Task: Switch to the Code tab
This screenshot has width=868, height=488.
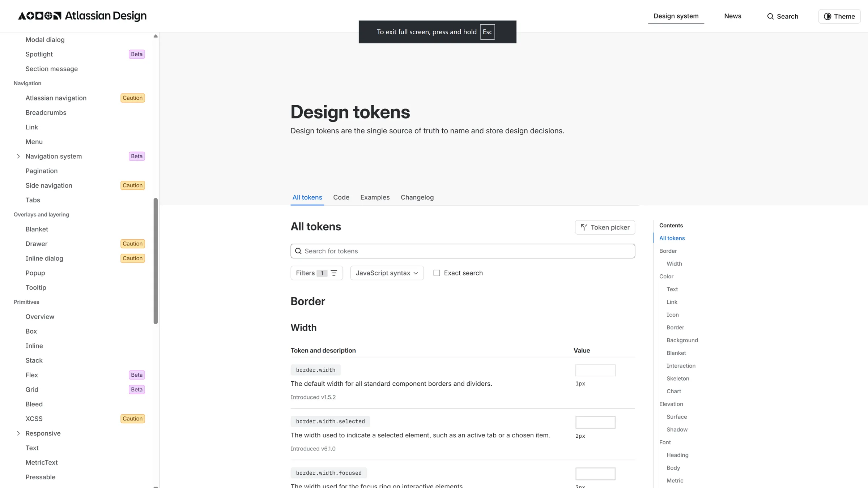Action: click(x=341, y=197)
